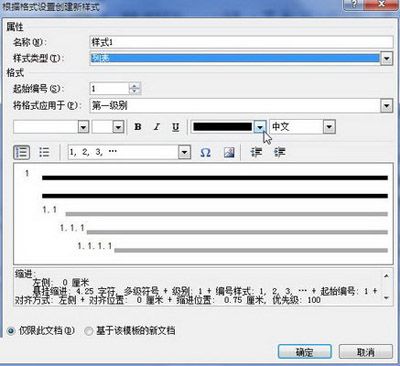Click the 1.1.1 level in preview
The height and width of the screenshot is (366, 400).
[x=72, y=228]
